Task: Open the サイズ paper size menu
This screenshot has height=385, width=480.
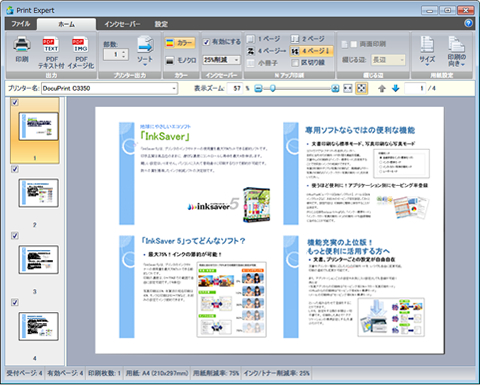Action: (427, 51)
